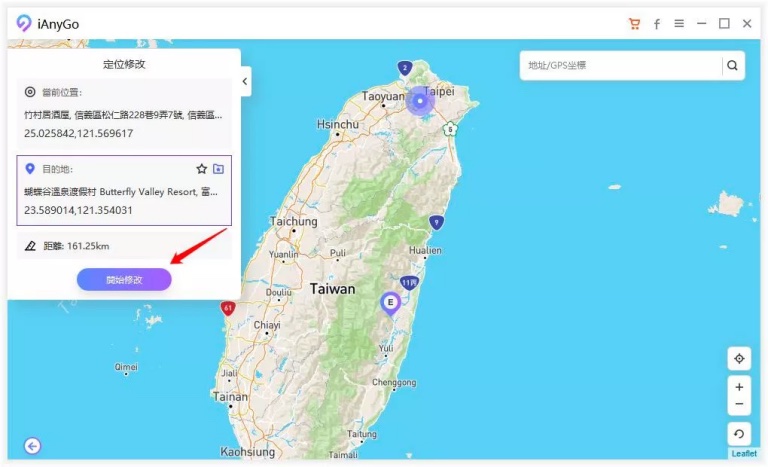Screen dimensions: 768x467
Task: Click the iAnyGo logo icon
Action: click(24, 23)
